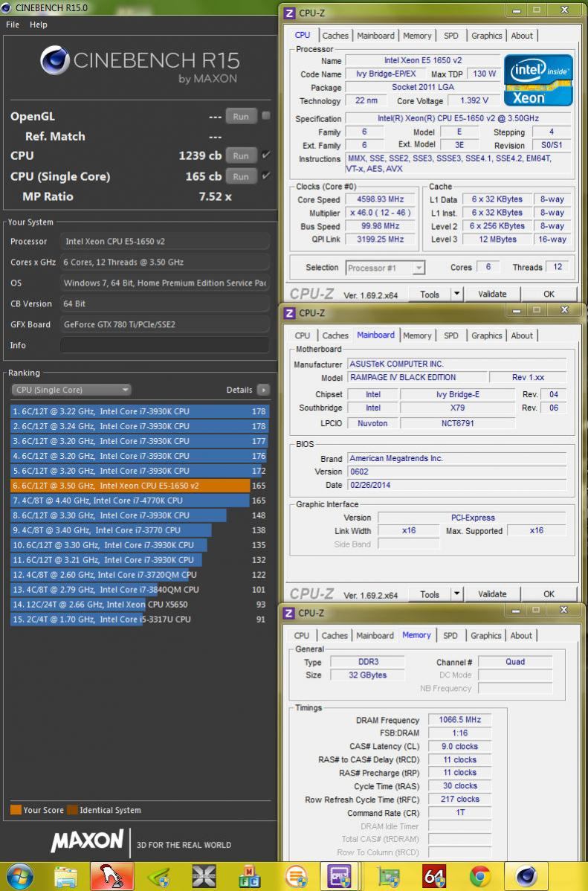
Task: Open CPU tab in CPU-Z window showing Memory tab
Action: 302,635
